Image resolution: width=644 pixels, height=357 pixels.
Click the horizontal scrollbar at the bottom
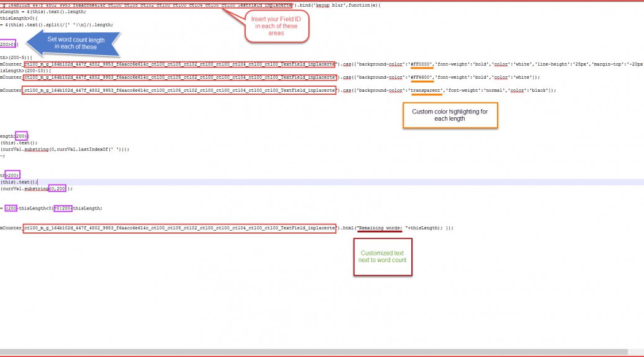coord(310,352)
